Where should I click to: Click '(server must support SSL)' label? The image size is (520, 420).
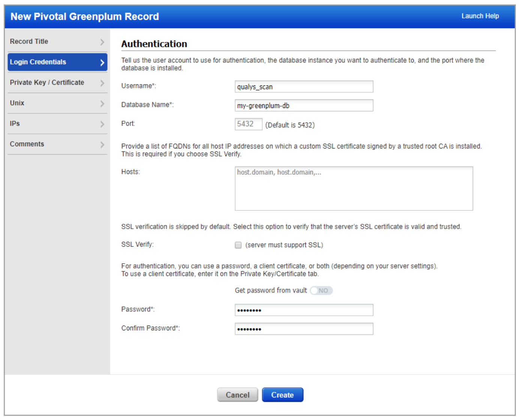[284, 245]
